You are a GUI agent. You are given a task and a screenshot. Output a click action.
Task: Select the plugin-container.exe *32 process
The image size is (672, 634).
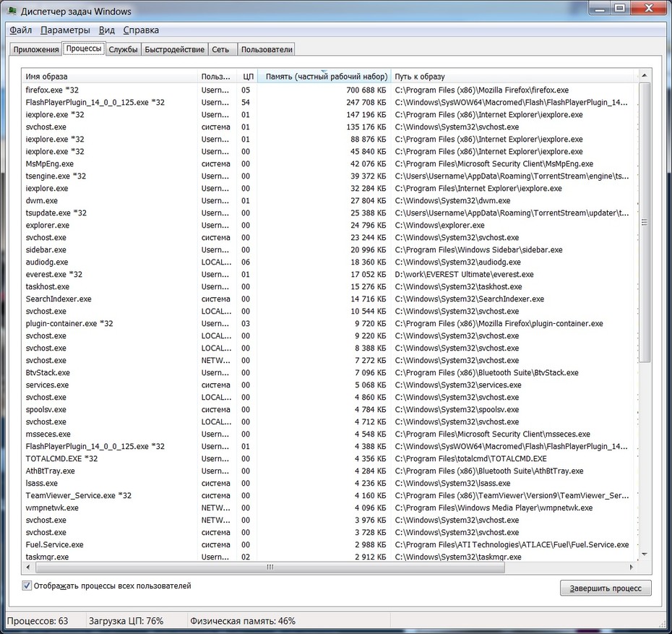click(329, 324)
